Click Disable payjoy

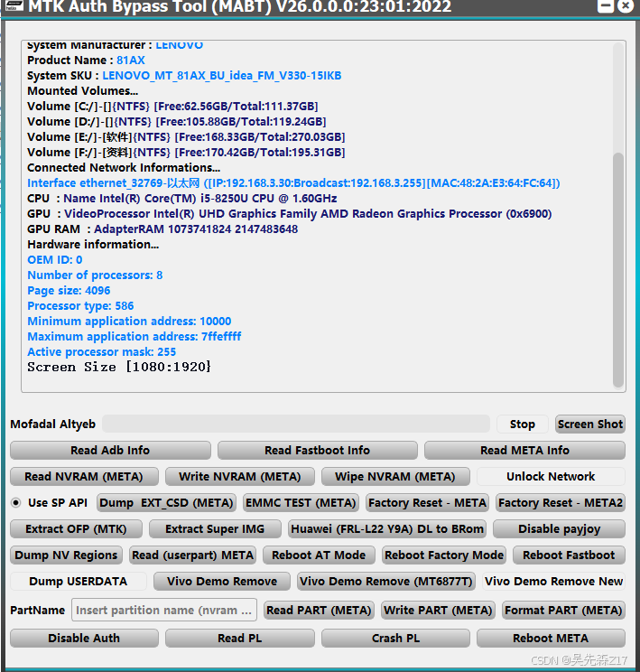point(559,529)
